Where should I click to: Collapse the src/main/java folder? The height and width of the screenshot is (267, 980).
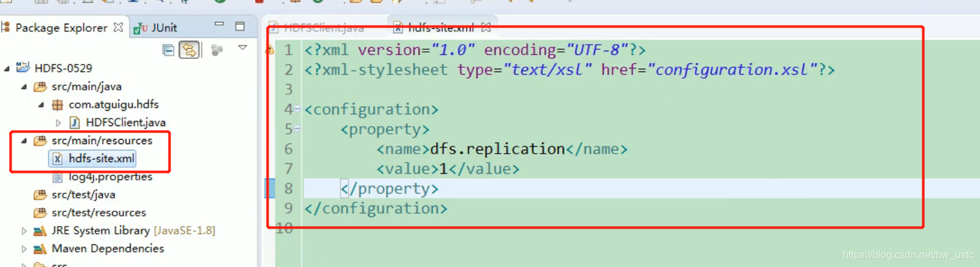pos(24,86)
